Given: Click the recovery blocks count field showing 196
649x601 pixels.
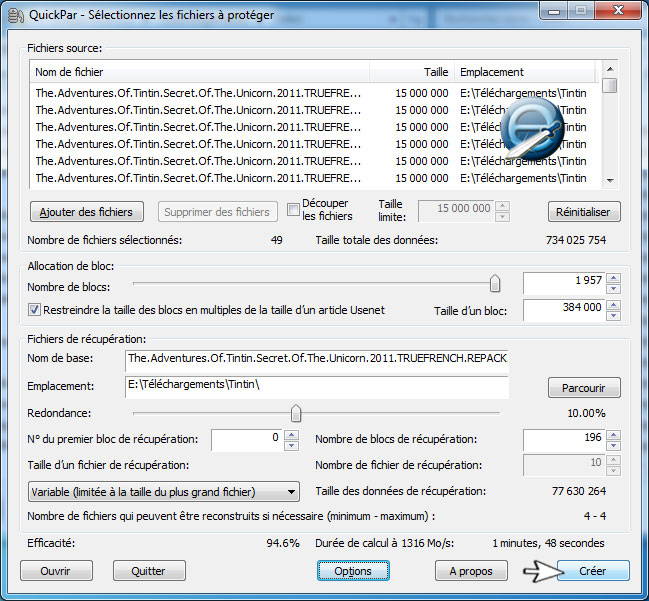Looking at the screenshot, I should point(564,440).
